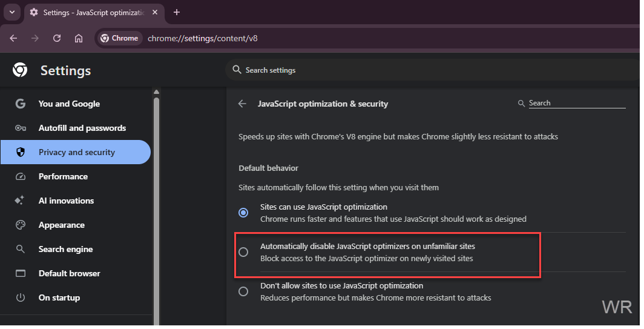The height and width of the screenshot is (329, 644).
Task: Click the Chrome logo next to Settings title
Action: 20,70
